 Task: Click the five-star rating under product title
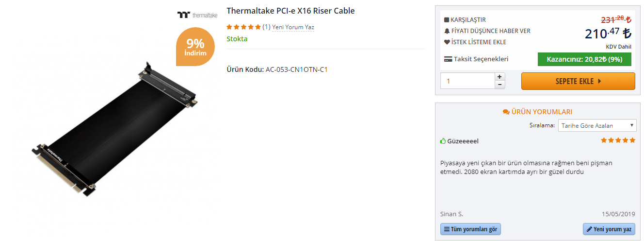243,27
